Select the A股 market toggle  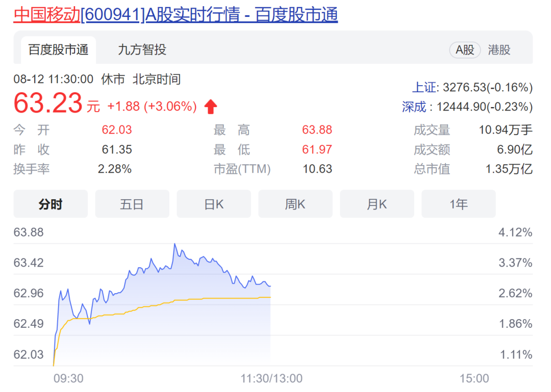point(465,50)
